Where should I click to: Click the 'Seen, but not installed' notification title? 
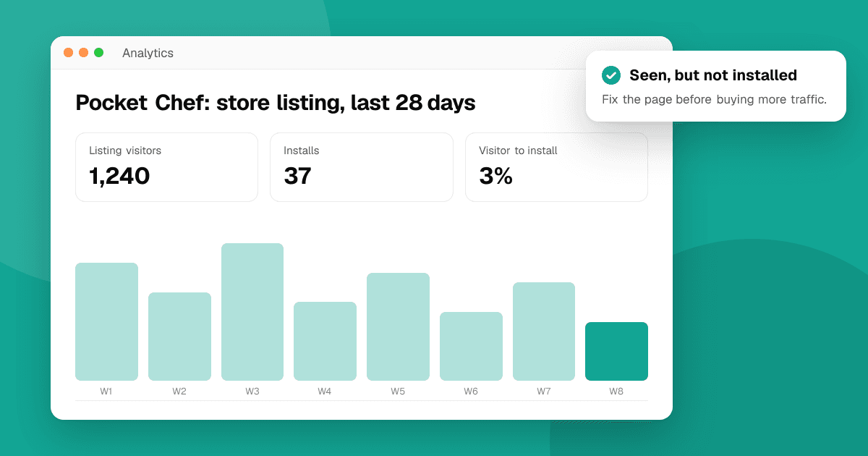click(713, 75)
